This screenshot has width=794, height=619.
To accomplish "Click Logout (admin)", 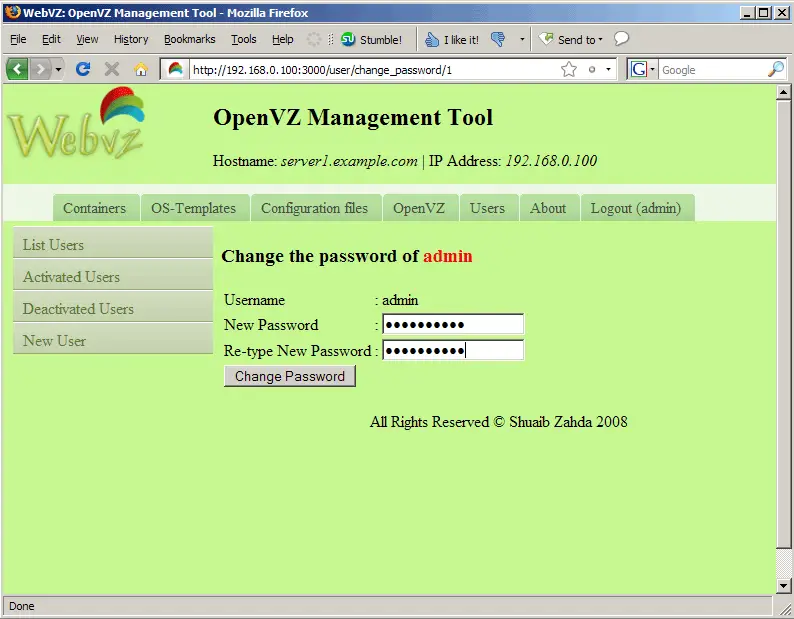I will pos(637,208).
